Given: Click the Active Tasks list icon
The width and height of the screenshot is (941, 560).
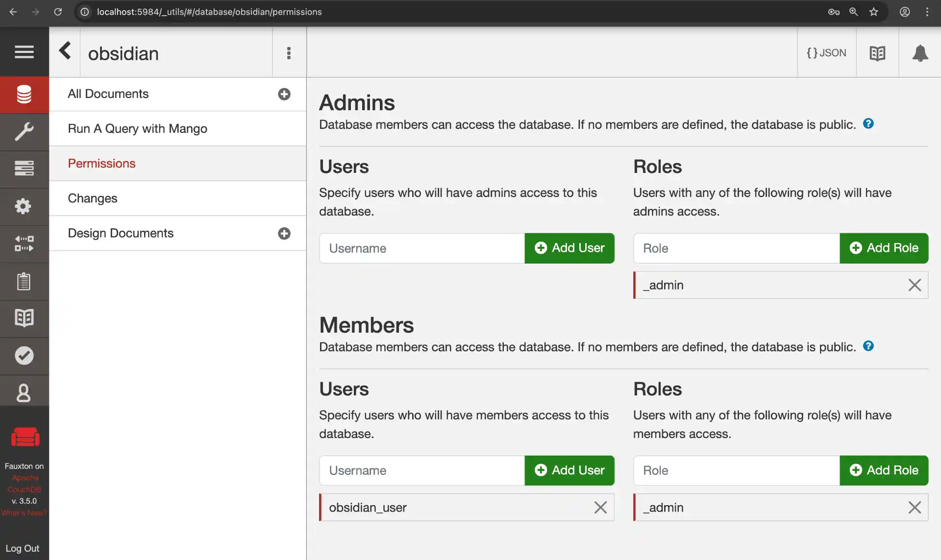Looking at the screenshot, I should point(24,169).
